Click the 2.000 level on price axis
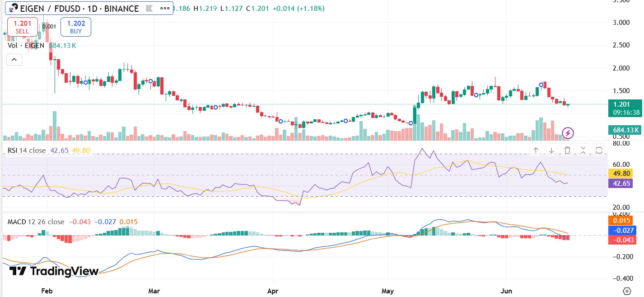The height and width of the screenshot is (297, 644). coord(622,68)
